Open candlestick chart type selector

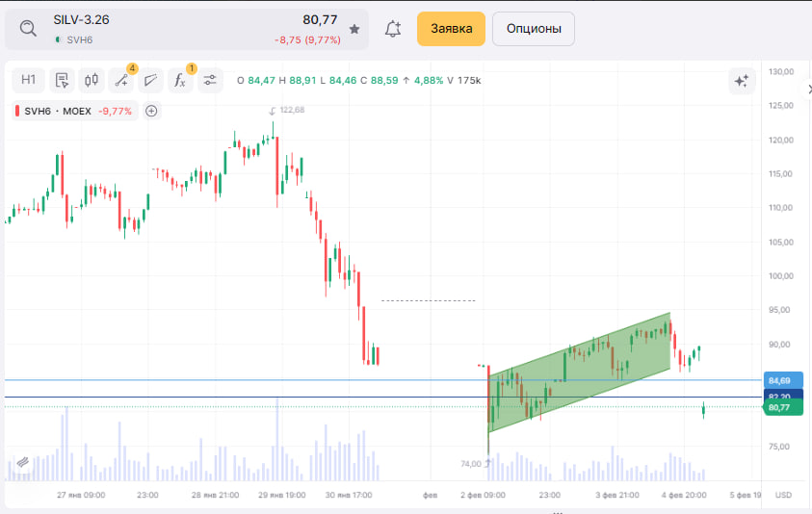click(x=92, y=81)
